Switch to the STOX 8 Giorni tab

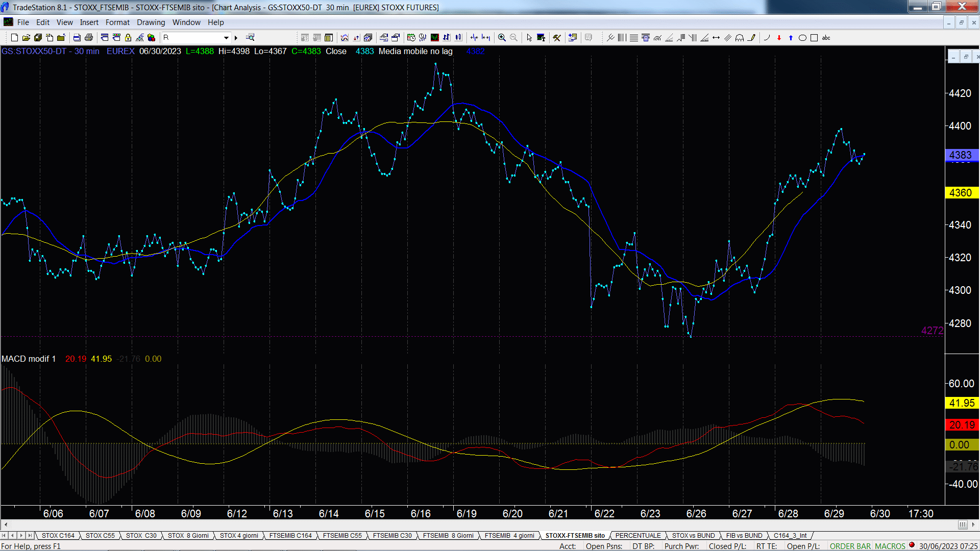point(188,536)
